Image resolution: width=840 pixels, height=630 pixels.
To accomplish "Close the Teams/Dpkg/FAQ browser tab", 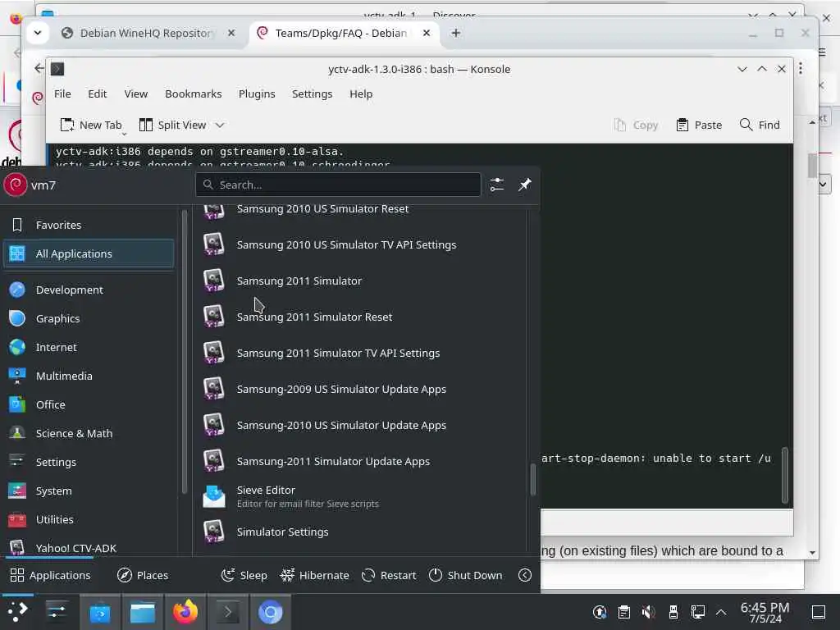I will (x=427, y=33).
